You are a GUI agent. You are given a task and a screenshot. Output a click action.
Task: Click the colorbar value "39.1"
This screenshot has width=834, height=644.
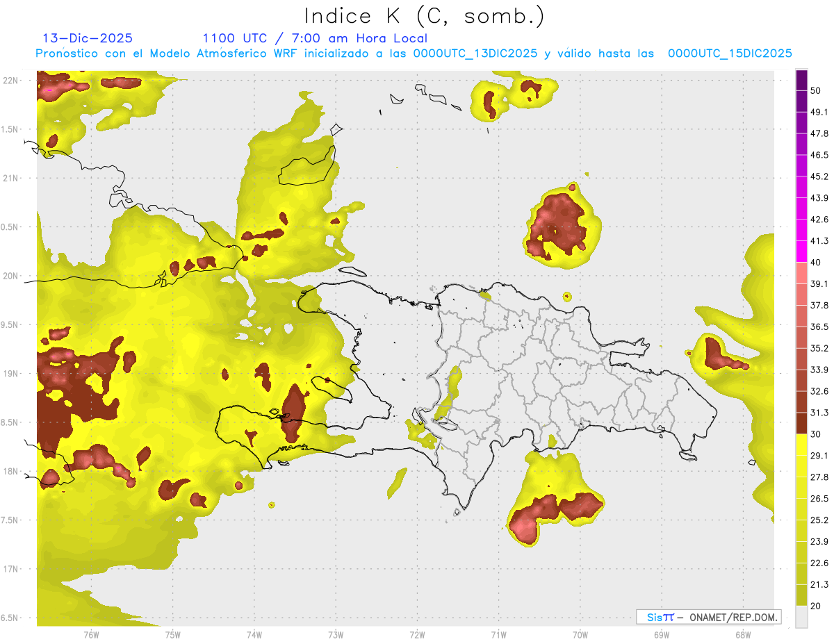point(819,283)
